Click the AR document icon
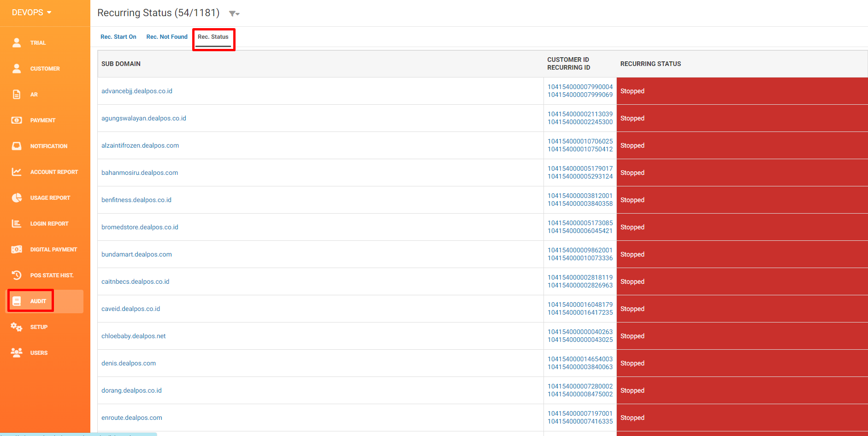This screenshot has height=436, width=868. point(17,94)
